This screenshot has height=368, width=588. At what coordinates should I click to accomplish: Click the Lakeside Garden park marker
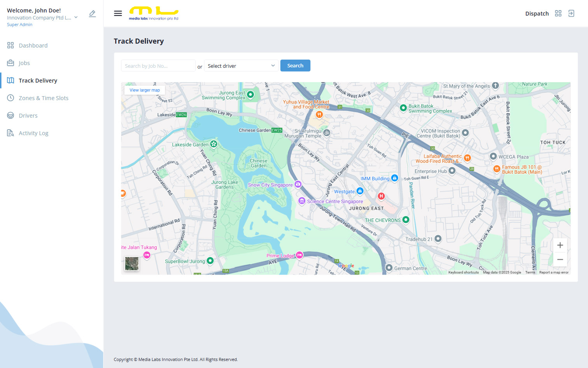pyautogui.click(x=213, y=144)
